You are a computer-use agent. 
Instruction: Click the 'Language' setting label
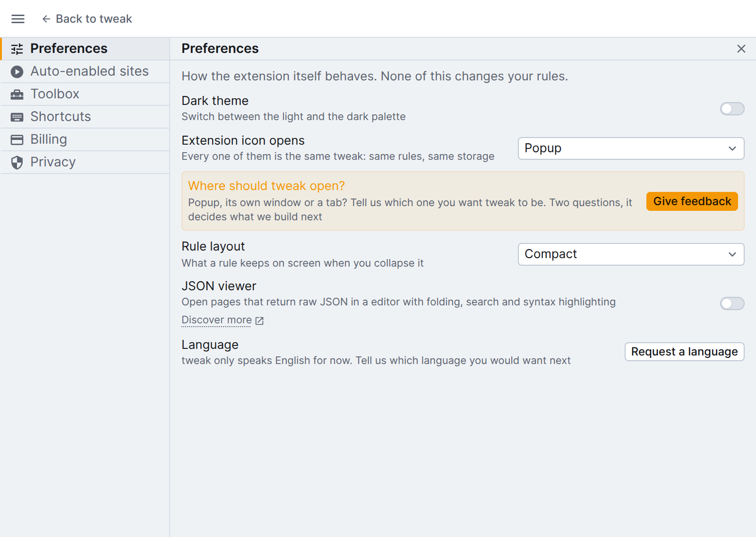click(x=210, y=345)
